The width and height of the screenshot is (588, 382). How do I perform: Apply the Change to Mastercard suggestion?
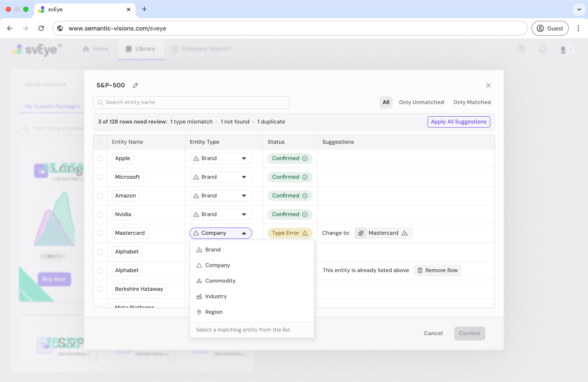[383, 233]
